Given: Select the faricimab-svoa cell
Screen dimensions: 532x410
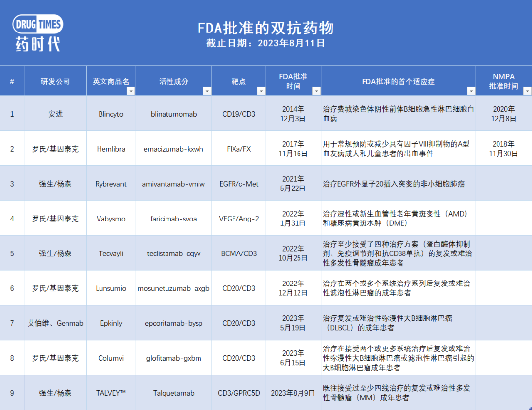Looking at the screenshot, I should click(174, 219).
